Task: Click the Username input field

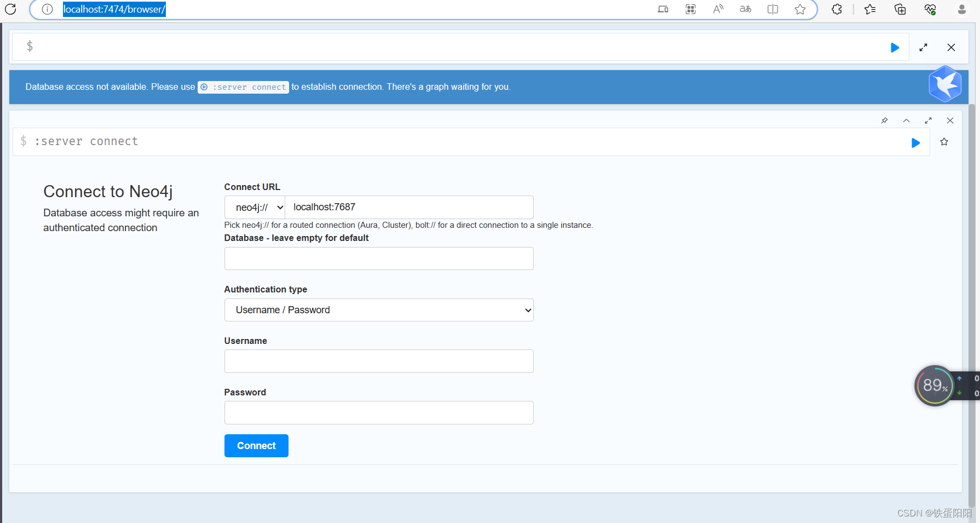Action: (379, 361)
